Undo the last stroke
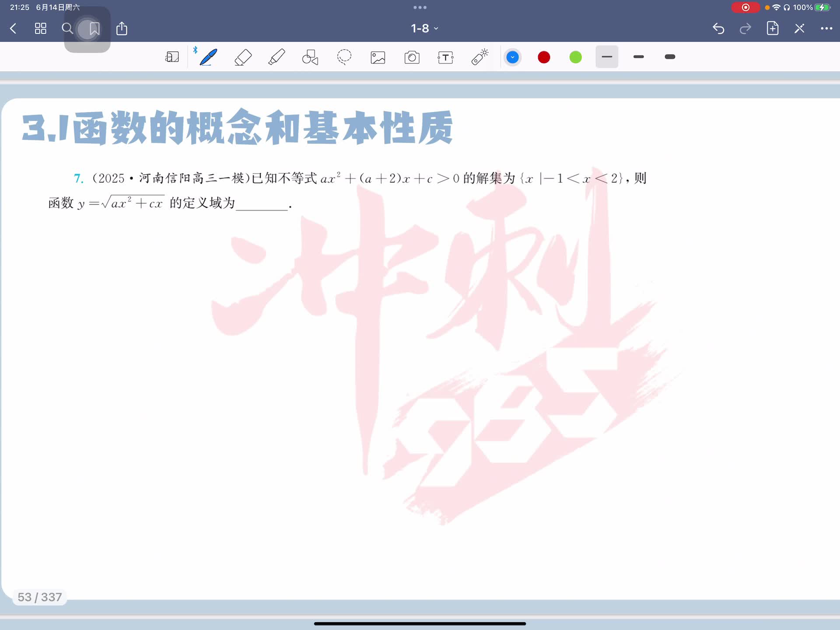 pos(718,29)
